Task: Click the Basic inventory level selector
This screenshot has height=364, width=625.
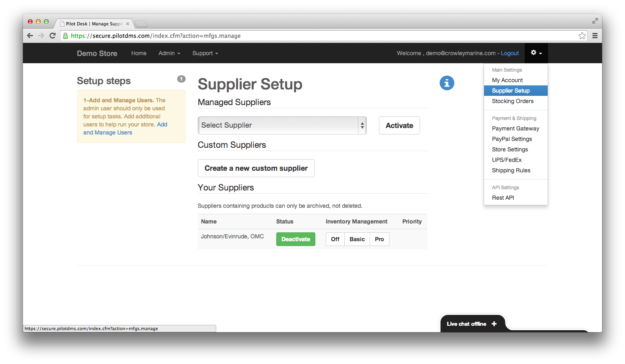Action: coord(356,239)
